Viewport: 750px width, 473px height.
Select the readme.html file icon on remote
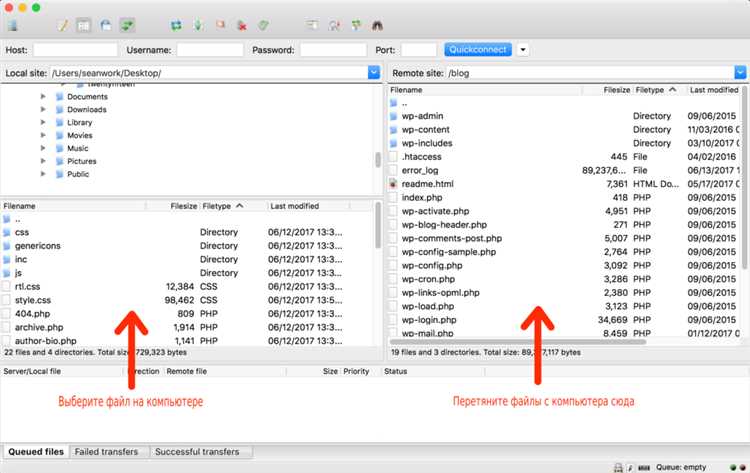point(393,184)
